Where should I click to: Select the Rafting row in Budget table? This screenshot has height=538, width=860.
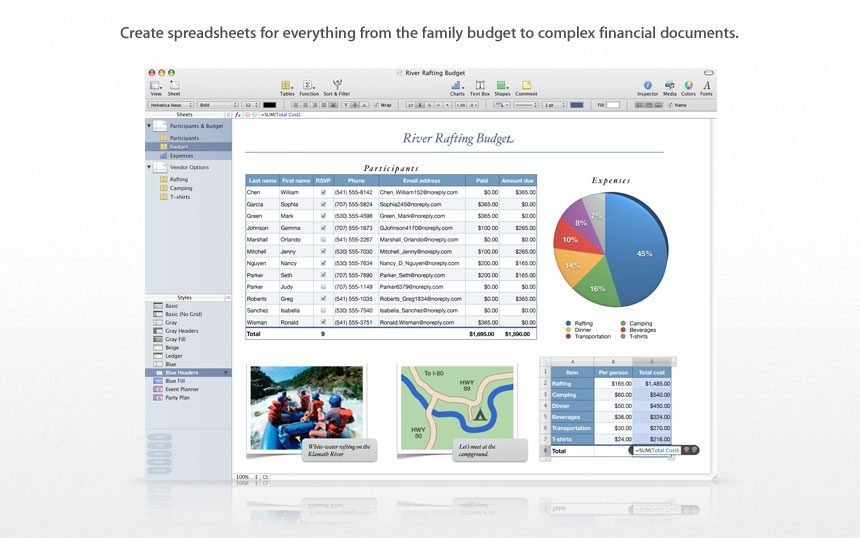(x=610, y=384)
